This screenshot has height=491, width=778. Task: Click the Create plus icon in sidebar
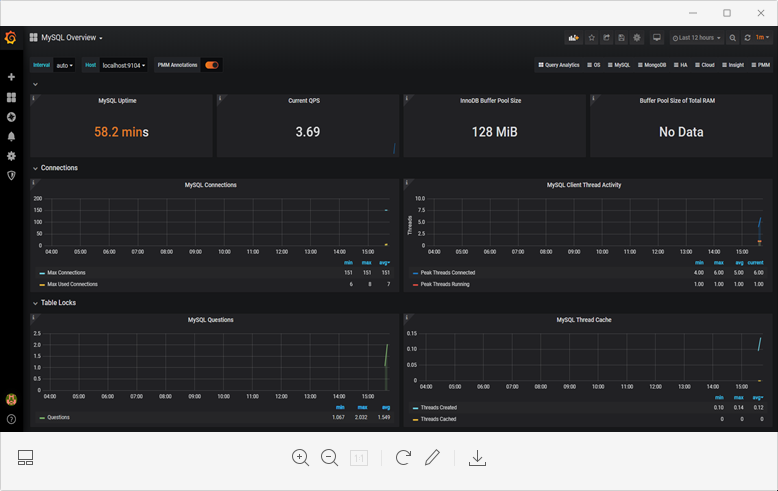point(11,77)
